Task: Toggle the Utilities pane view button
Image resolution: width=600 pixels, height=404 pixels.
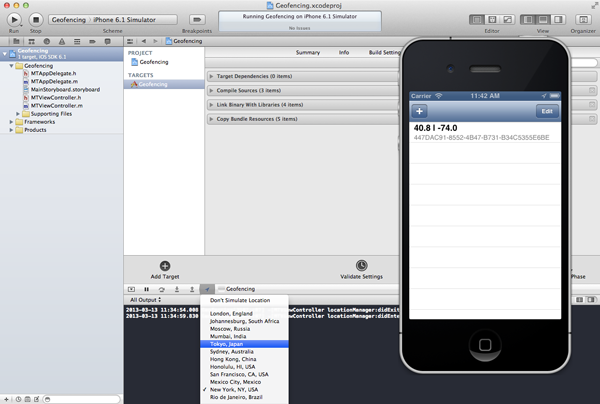Action: (558, 20)
